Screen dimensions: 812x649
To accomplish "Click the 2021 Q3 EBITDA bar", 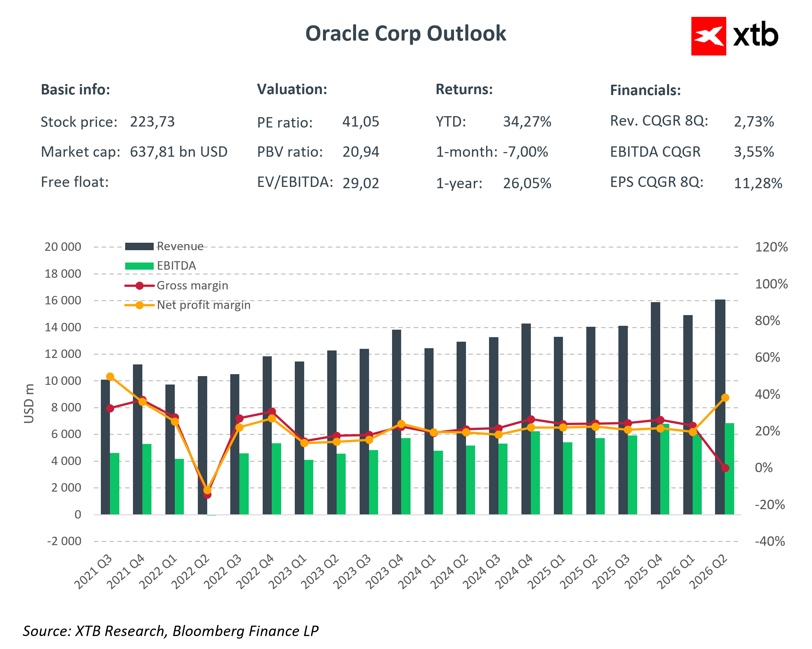I will (114, 484).
